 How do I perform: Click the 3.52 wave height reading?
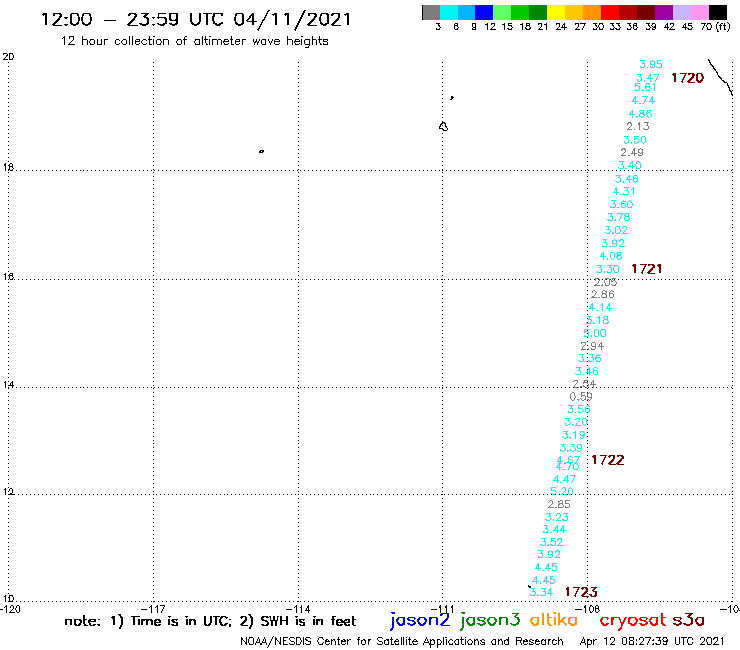[x=552, y=542]
